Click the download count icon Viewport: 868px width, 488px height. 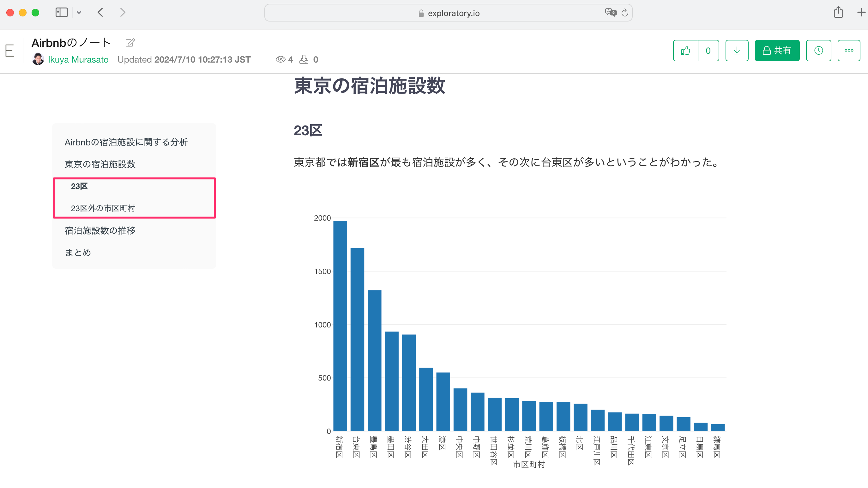[304, 59]
